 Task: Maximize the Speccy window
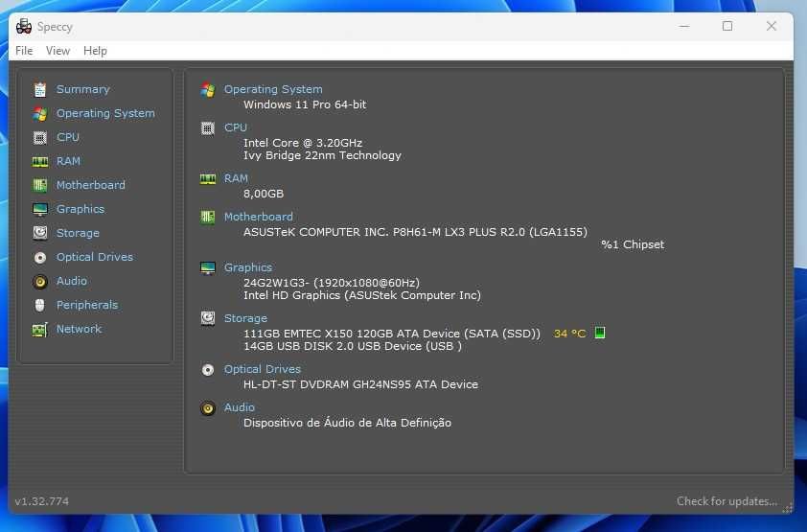(x=727, y=26)
